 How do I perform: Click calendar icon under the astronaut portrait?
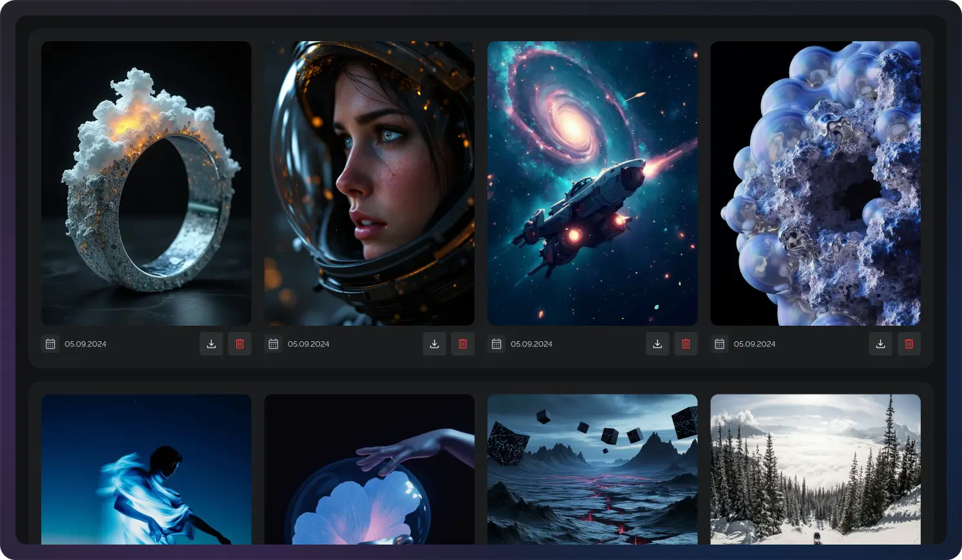point(274,344)
